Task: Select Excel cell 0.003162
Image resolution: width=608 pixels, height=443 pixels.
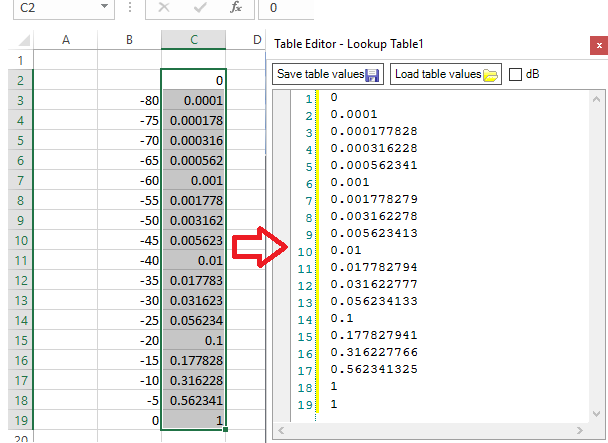Action: pyautogui.click(x=193, y=221)
